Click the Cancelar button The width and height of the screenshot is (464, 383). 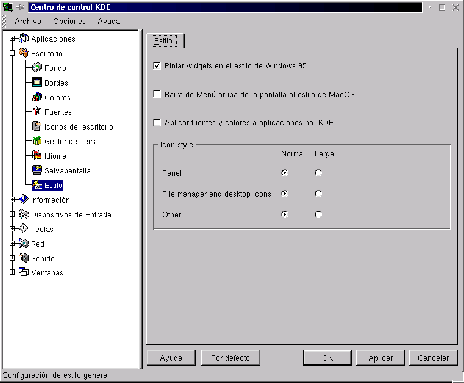click(x=433, y=358)
